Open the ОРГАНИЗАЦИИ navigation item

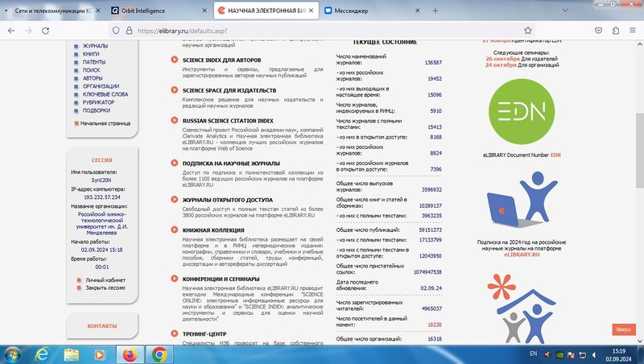(x=101, y=86)
